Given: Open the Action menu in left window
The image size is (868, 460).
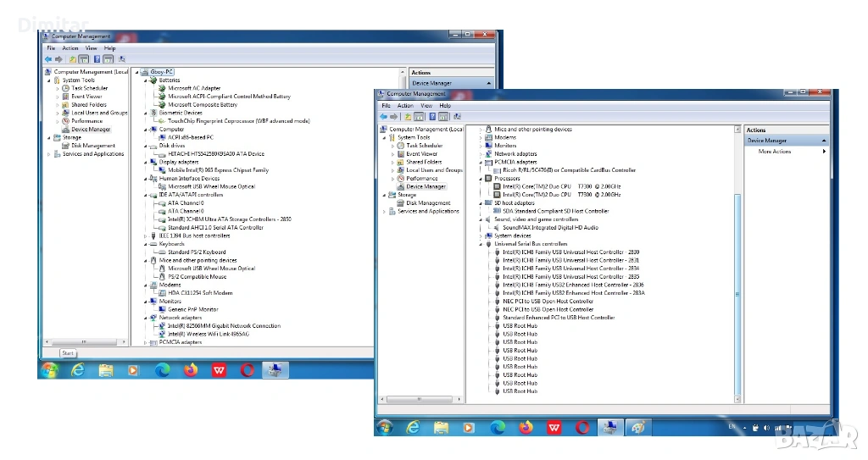Looking at the screenshot, I should 70,48.
